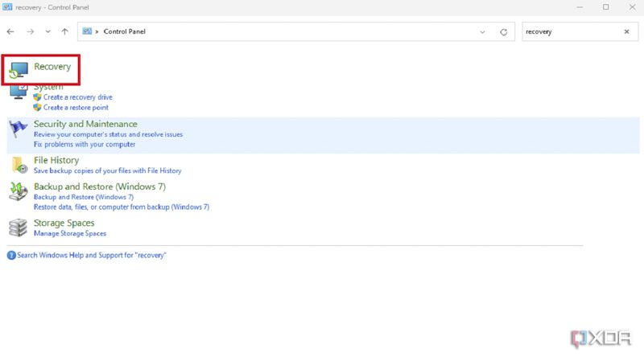Screen dimensions: 644x361
Task: Click the Control Panel breadcrumb chevron
Action: [97, 31]
